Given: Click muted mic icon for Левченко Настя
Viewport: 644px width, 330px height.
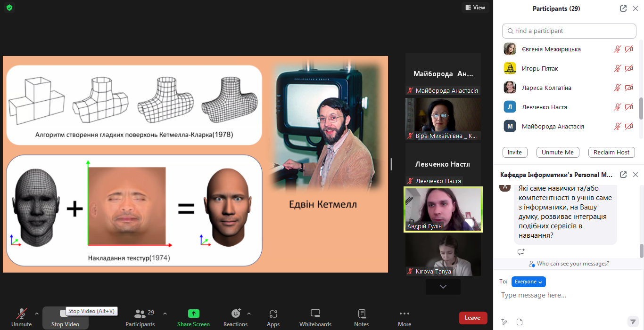Looking at the screenshot, I should (x=617, y=107).
